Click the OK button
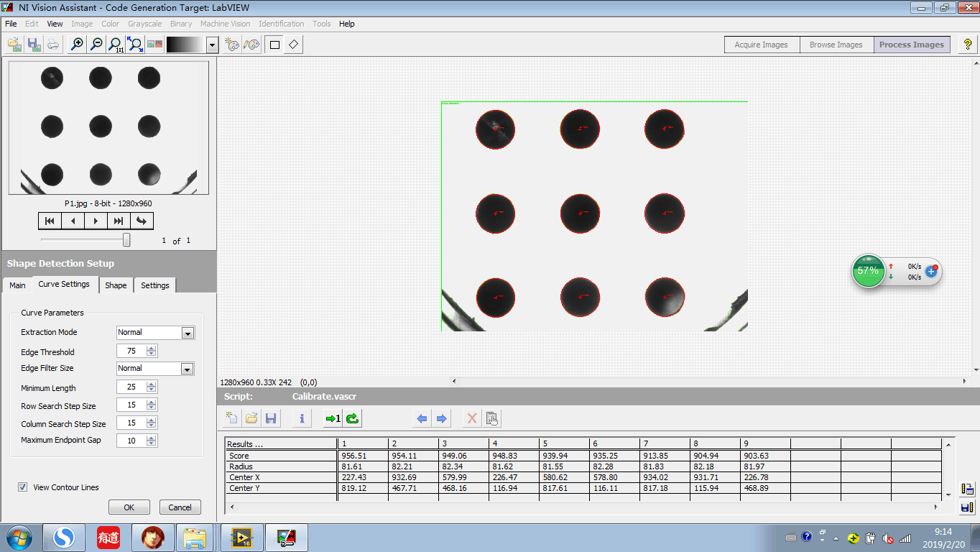 129,507
